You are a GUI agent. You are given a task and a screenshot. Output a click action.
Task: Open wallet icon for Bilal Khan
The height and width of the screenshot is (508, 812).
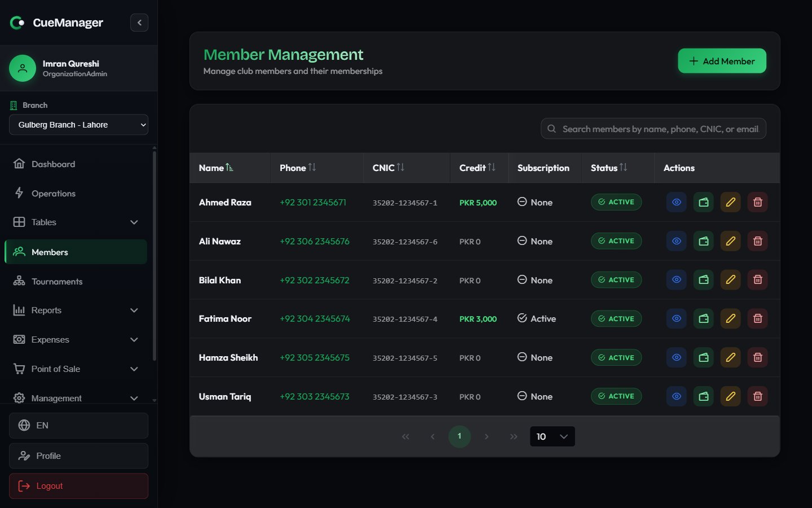pos(703,280)
